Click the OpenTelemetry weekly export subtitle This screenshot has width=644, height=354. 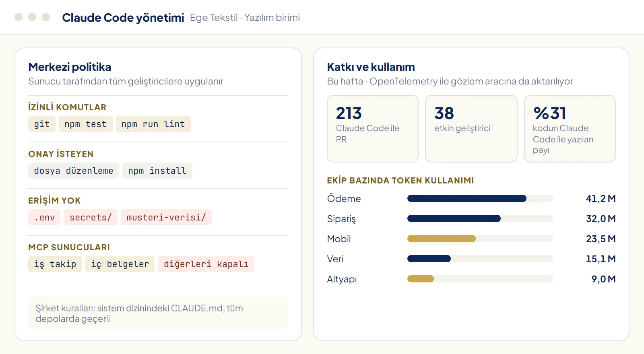pos(450,81)
